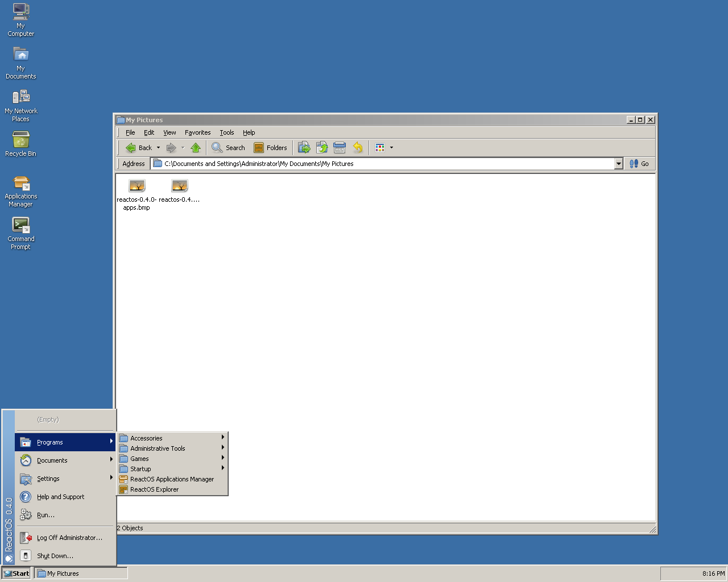Expand the Startup submenu
Viewport: 728px width, 582px height.
[x=172, y=469]
